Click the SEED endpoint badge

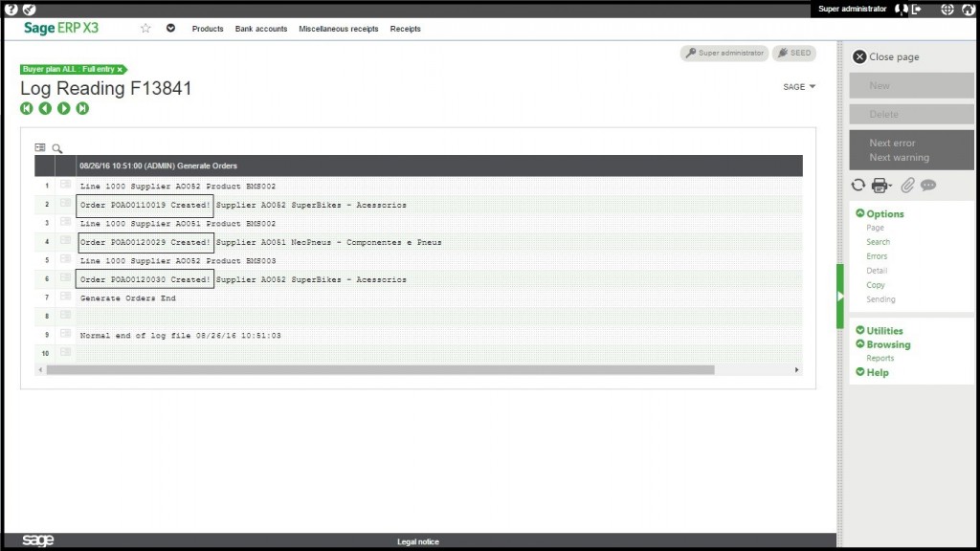click(x=794, y=54)
